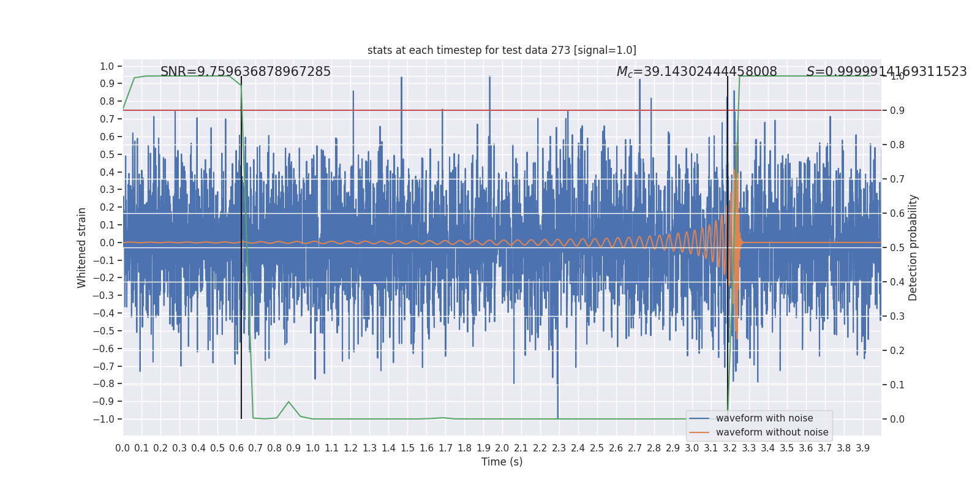Select the 'Whitened strain' y-axis label

81,247
